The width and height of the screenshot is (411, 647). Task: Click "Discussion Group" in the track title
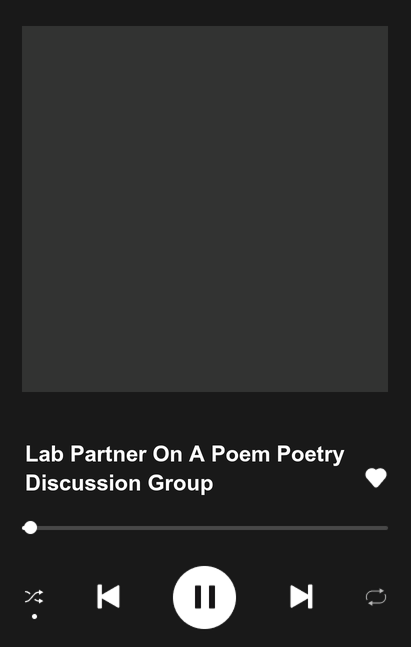coord(119,483)
